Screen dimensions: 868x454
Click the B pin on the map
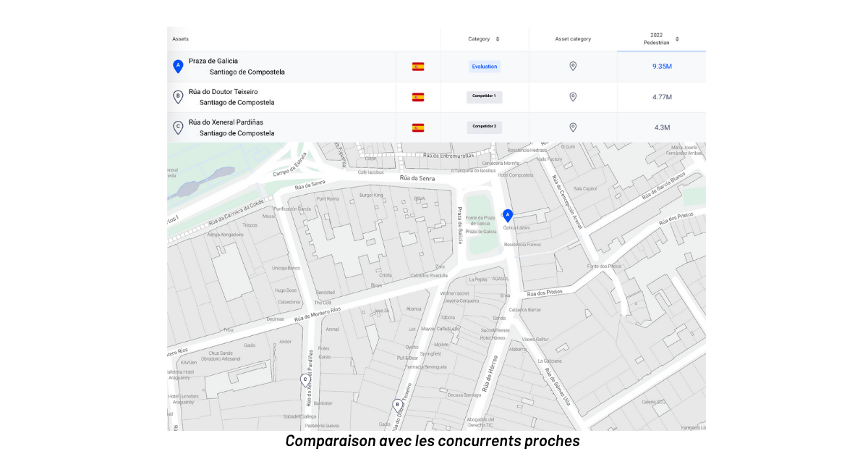396,405
